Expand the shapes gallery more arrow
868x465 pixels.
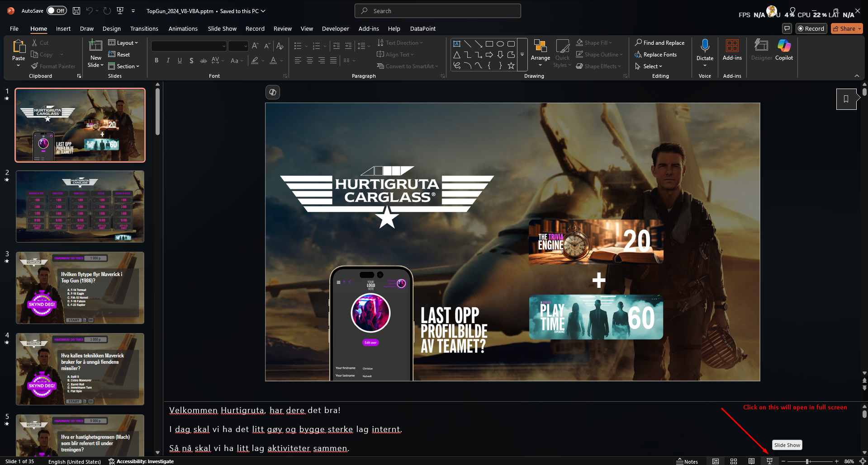tap(522, 55)
